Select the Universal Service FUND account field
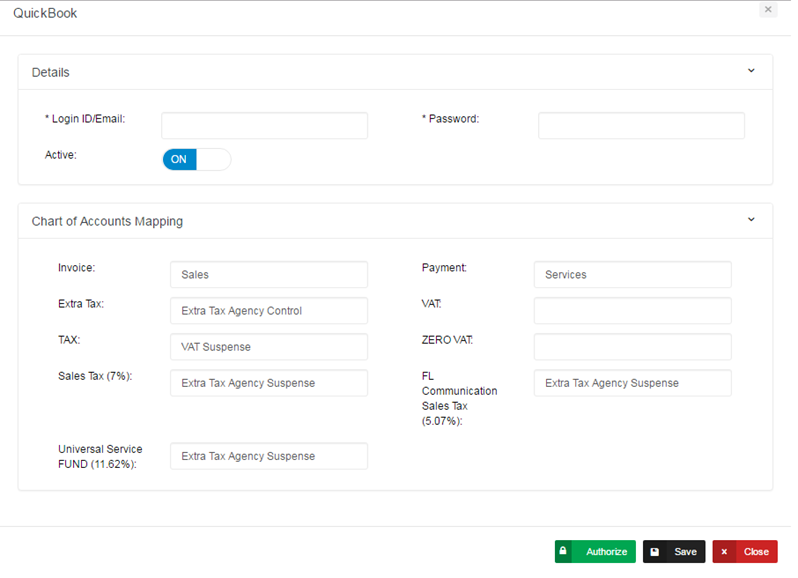The height and width of the screenshot is (578, 798). (x=268, y=456)
